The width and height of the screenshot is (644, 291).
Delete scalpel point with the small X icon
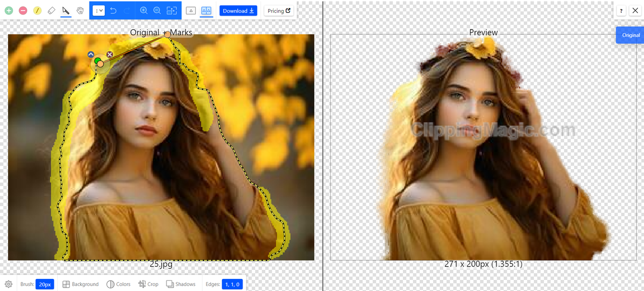(110, 54)
